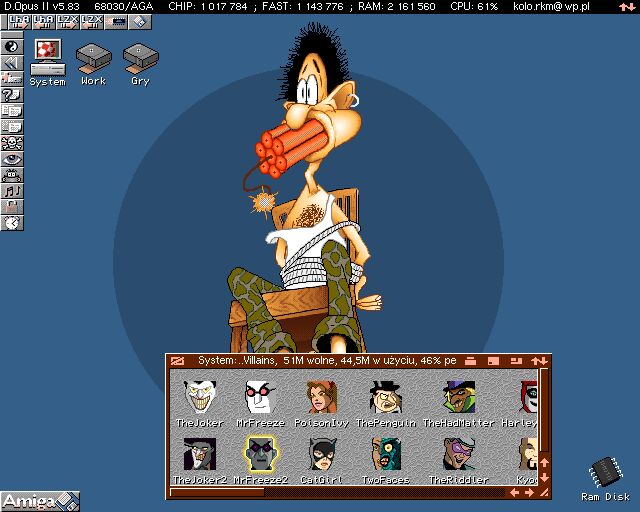This screenshot has height=512, width=640.
Task: Click the drag handle left of the LhA buttons
Action: 4,22
